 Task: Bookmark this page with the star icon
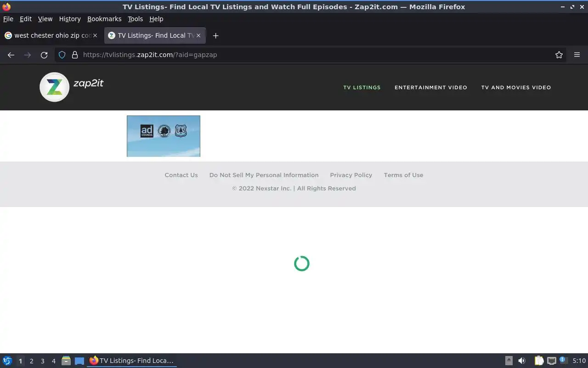559,55
